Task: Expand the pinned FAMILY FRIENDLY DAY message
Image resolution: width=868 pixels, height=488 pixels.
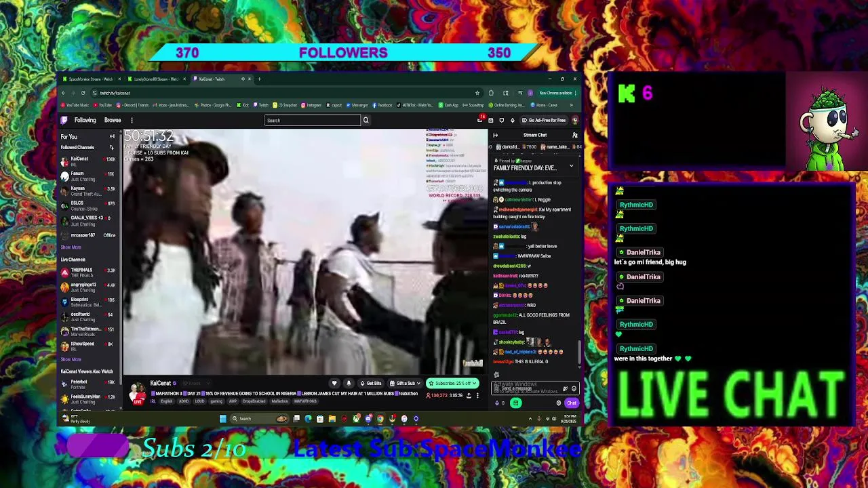Action: pos(571,165)
